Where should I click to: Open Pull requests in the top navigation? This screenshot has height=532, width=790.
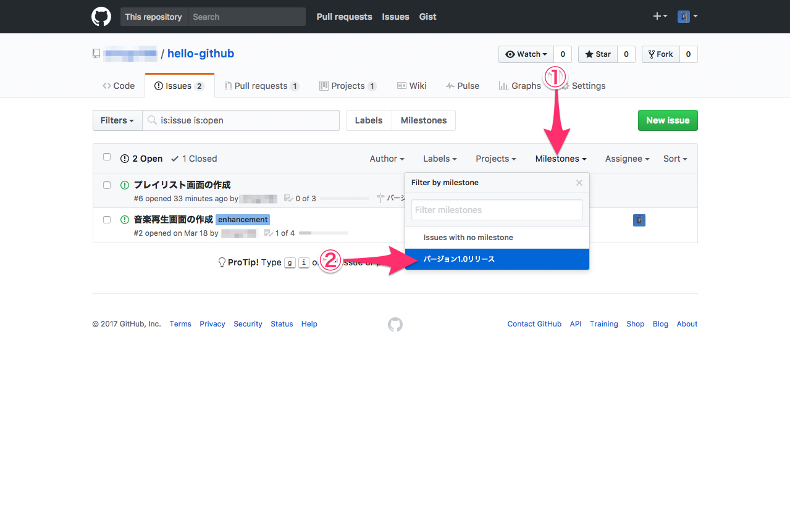[x=343, y=17]
